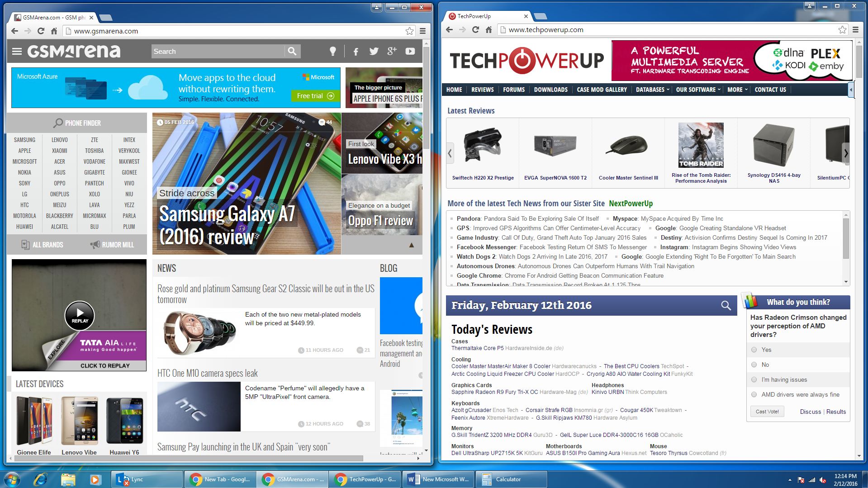The image size is (868, 488).
Task: Open Samsung Galaxy A7 (2016) review image
Action: (x=247, y=183)
